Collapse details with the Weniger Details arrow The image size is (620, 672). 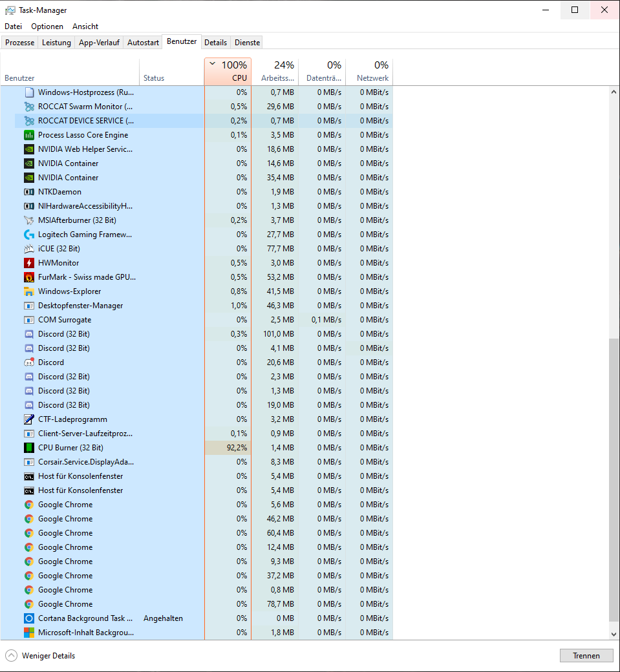pyautogui.click(x=12, y=656)
